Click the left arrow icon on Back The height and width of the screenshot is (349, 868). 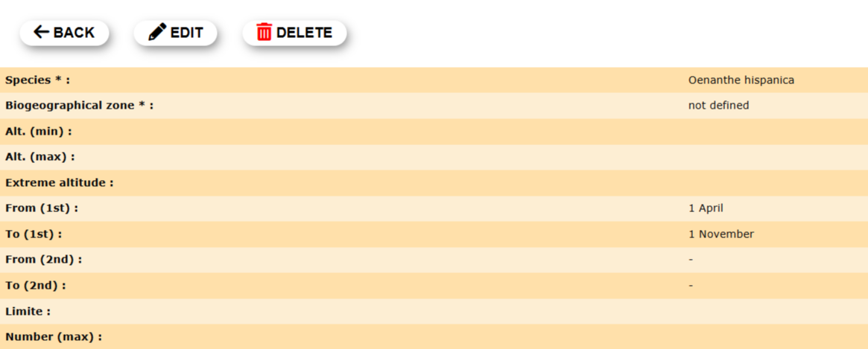point(42,33)
